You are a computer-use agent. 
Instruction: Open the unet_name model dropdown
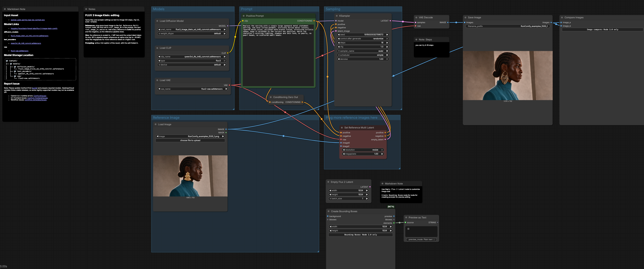coord(192,30)
